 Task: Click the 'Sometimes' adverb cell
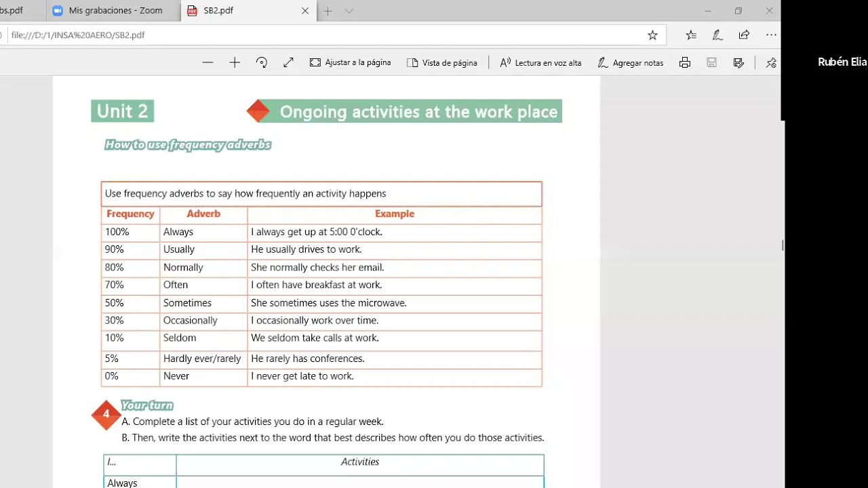coord(203,303)
